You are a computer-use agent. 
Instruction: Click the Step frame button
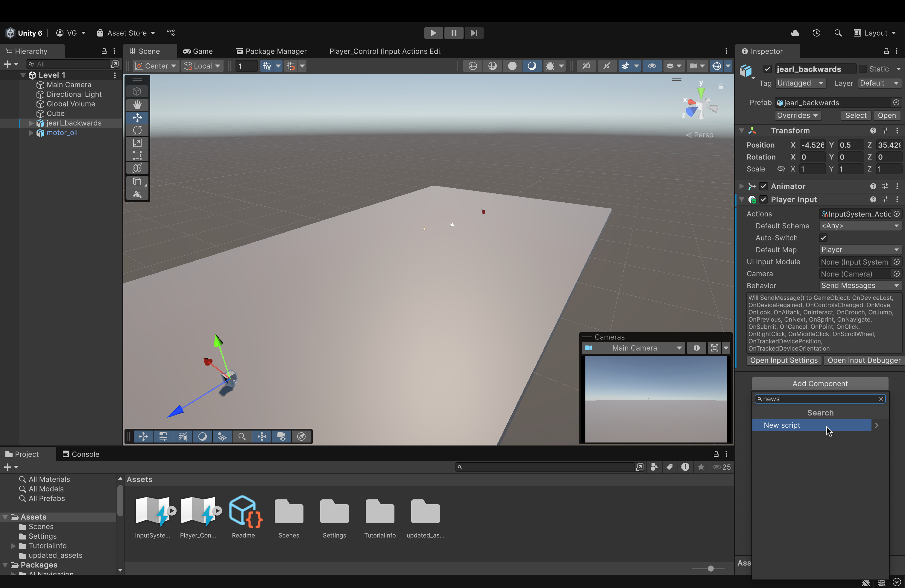[474, 33]
